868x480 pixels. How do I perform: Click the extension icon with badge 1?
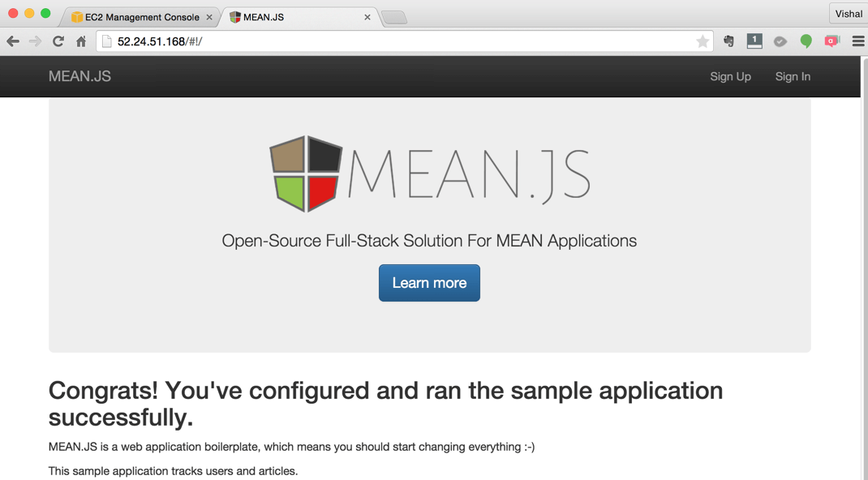coord(754,41)
